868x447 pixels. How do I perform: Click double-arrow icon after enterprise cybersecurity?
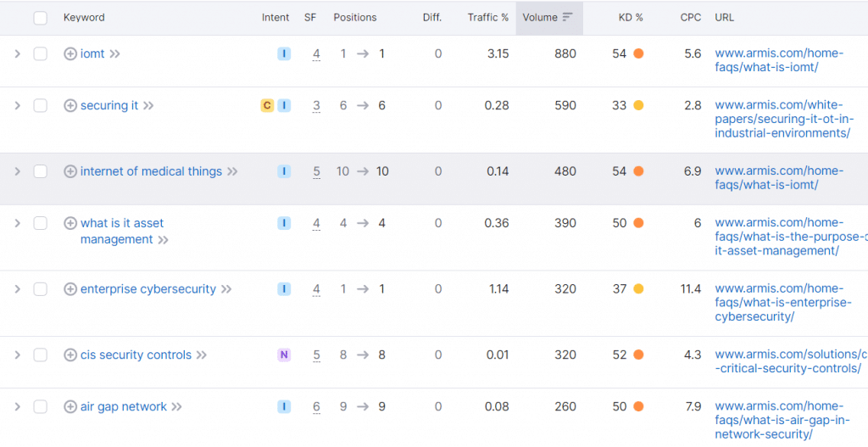[x=226, y=289]
